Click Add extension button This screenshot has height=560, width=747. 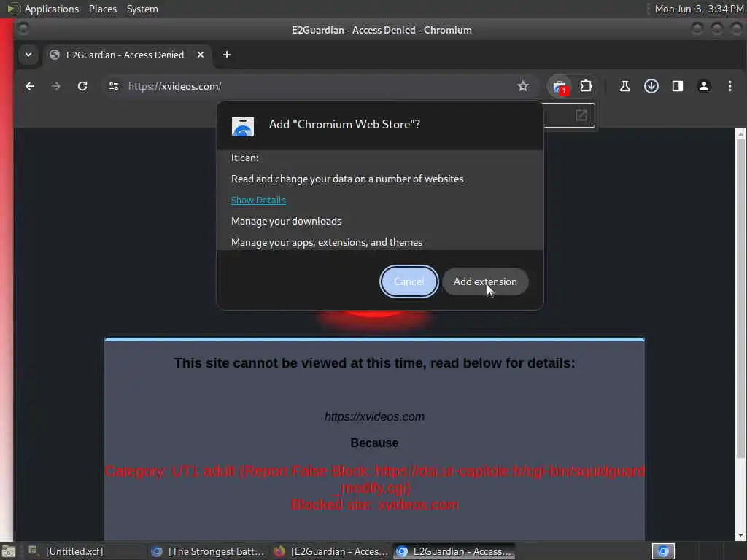(x=485, y=281)
